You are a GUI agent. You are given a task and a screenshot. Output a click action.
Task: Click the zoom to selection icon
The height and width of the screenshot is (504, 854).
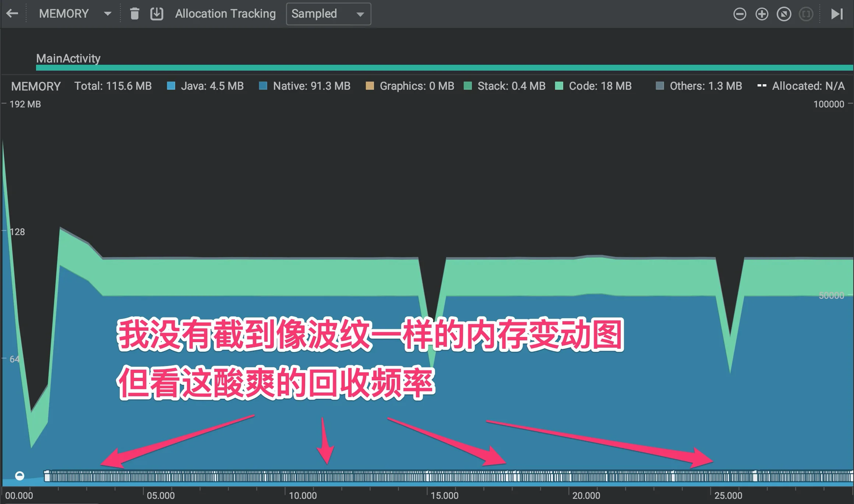806,14
